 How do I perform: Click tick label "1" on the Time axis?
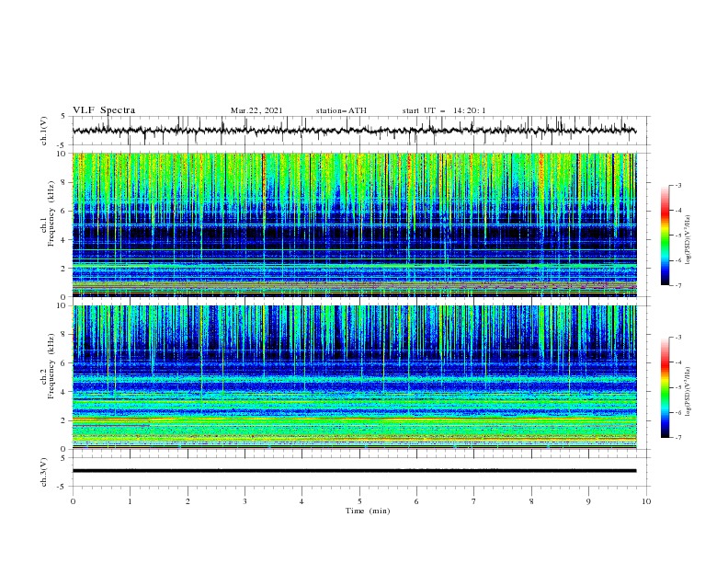coord(131,501)
